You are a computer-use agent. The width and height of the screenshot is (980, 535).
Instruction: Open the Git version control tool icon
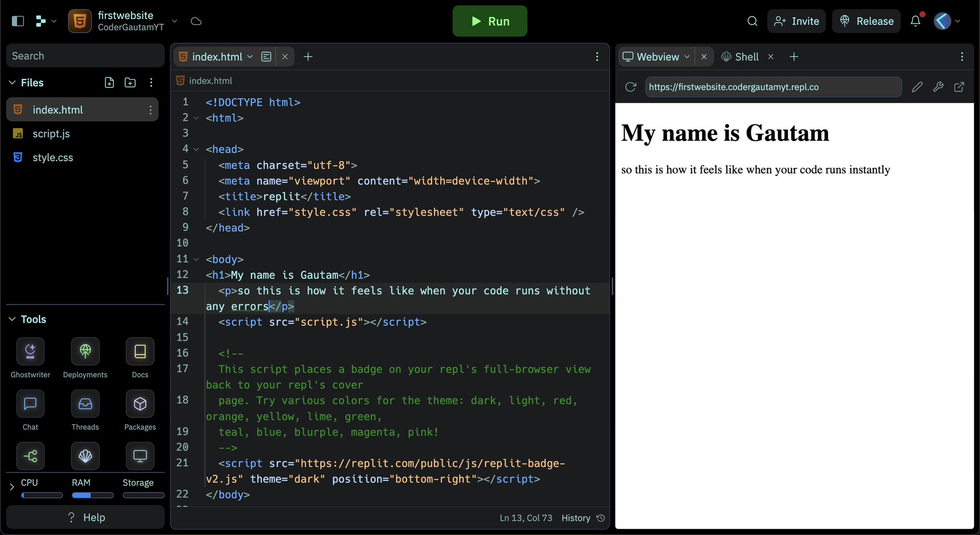pos(30,456)
